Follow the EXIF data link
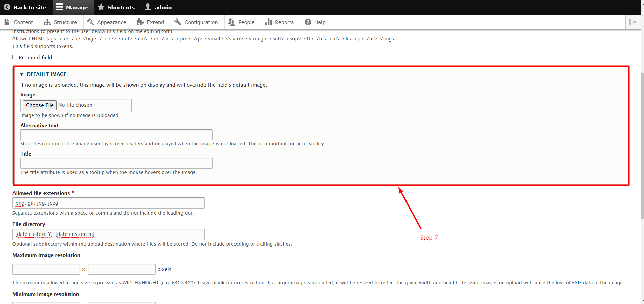The width and height of the screenshot is (644, 304). [x=582, y=283]
